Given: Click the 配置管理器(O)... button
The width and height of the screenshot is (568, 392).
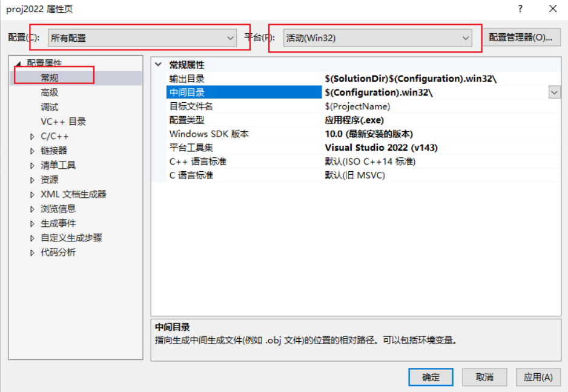Looking at the screenshot, I should point(520,38).
